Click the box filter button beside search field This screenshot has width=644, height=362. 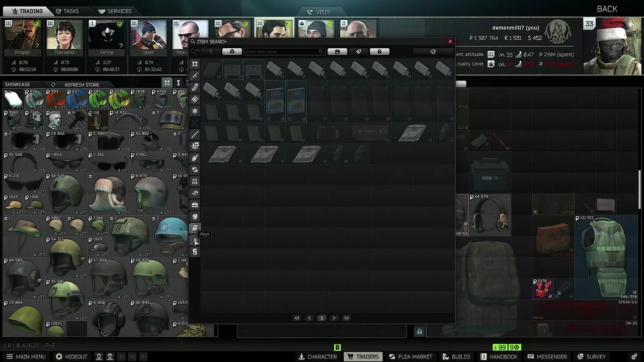tap(232, 51)
